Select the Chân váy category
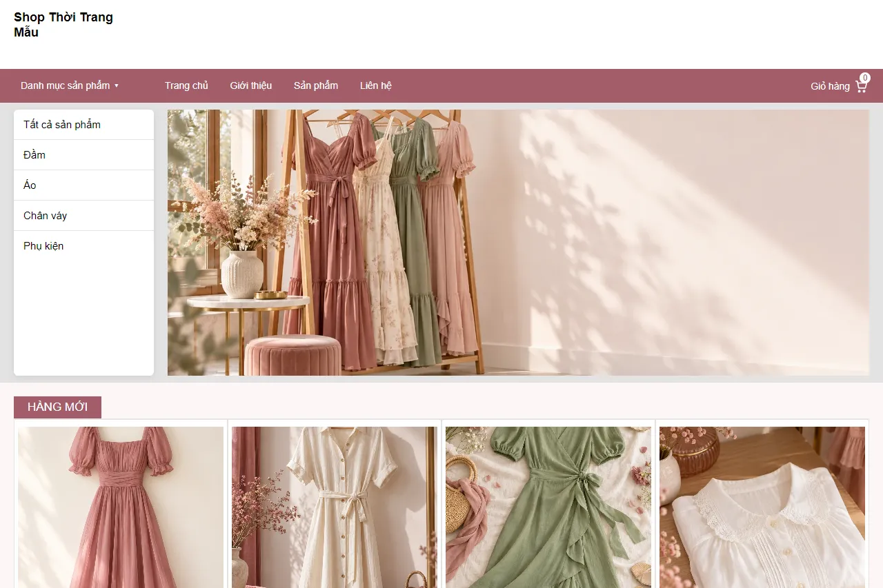This screenshot has height=588, width=883. (83, 216)
